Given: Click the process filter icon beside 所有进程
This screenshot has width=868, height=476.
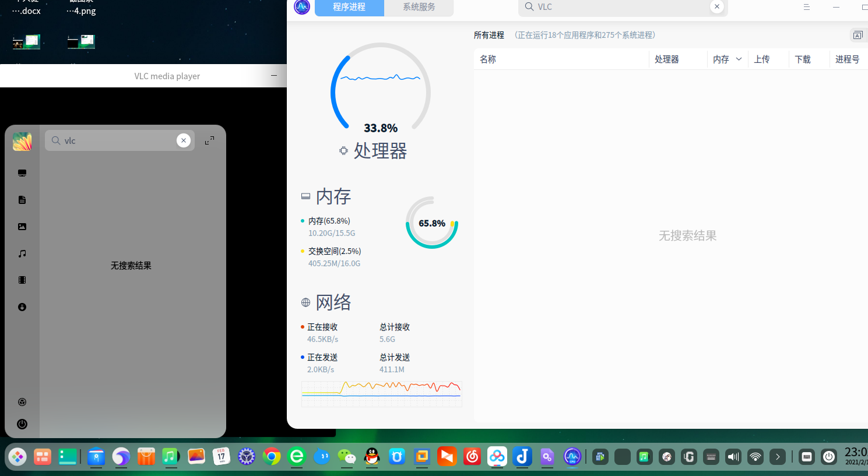Looking at the screenshot, I should click(x=858, y=36).
